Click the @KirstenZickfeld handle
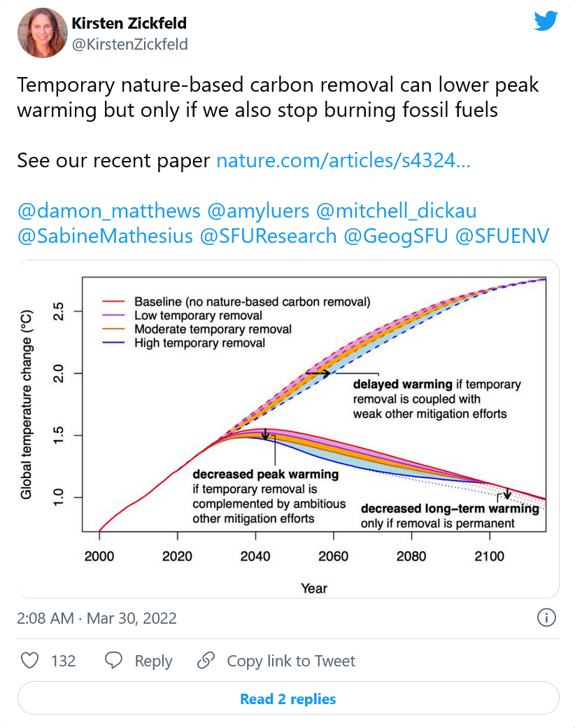The height and width of the screenshot is (728, 575). 130,45
